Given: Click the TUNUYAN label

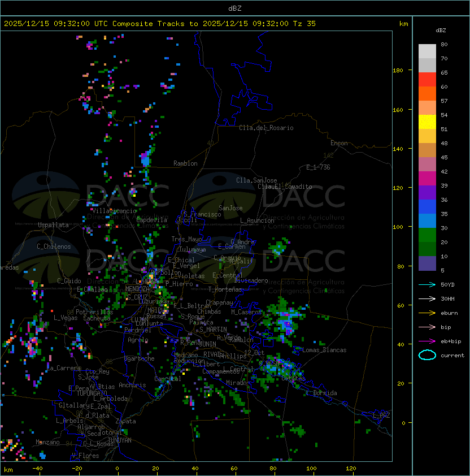Looking at the screenshot, I should click(x=120, y=440).
